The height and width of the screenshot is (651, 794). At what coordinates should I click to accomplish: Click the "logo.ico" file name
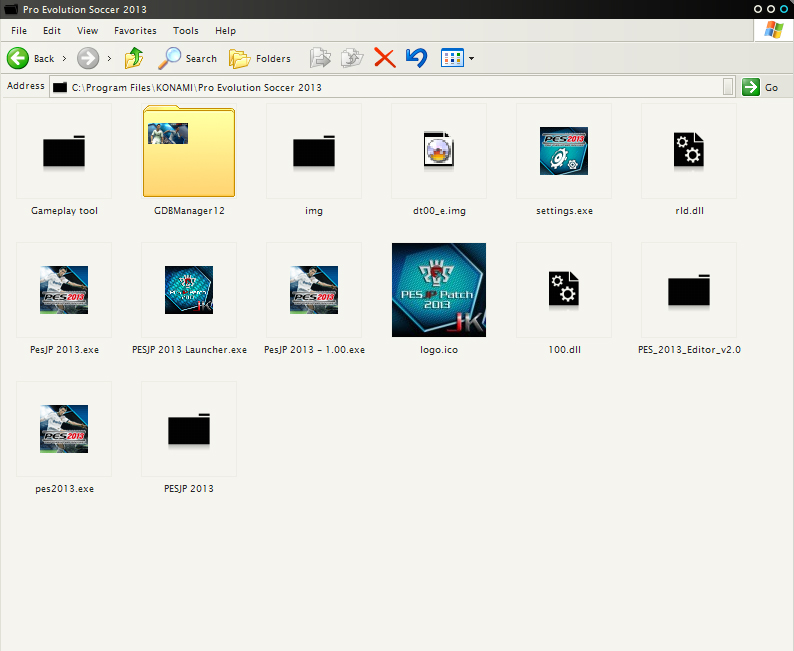439,350
